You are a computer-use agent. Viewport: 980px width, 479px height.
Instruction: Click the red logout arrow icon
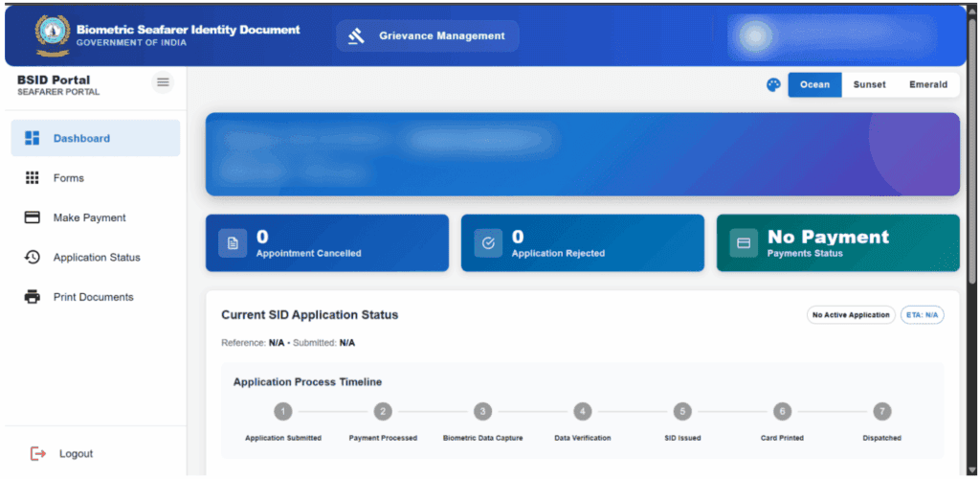point(38,454)
